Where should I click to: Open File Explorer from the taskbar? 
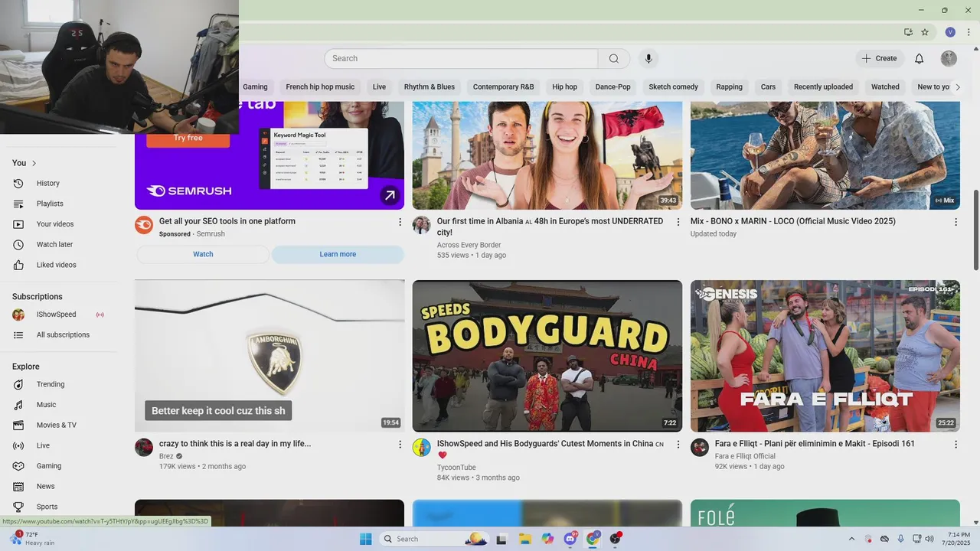(x=524, y=539)
